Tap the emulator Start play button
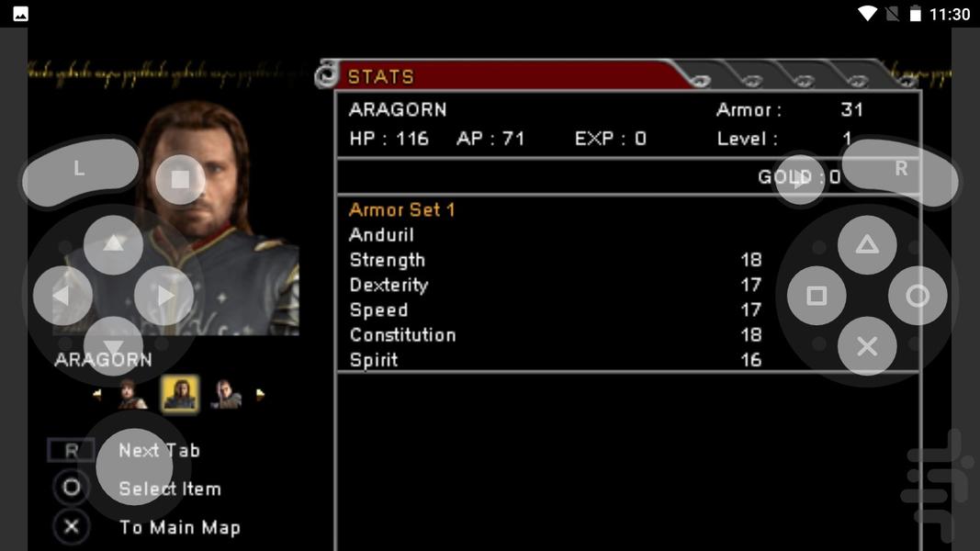This screenshot has width=980, height=551. point(800,180)
